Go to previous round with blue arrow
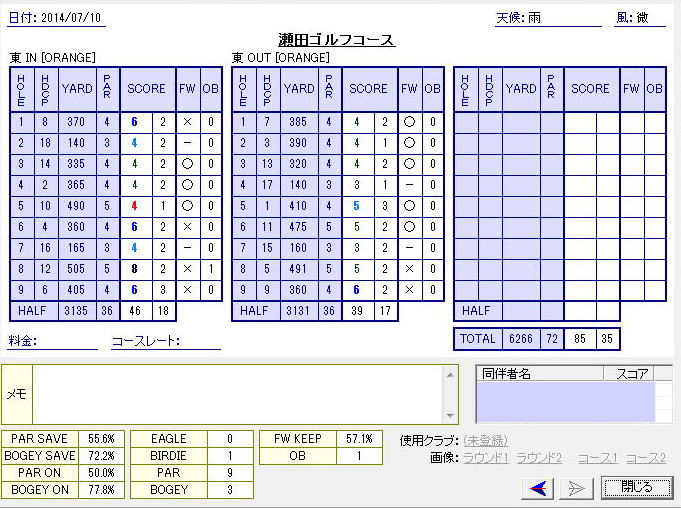Image resolution: width=681 pixels, height=508 pixels. 537,488
